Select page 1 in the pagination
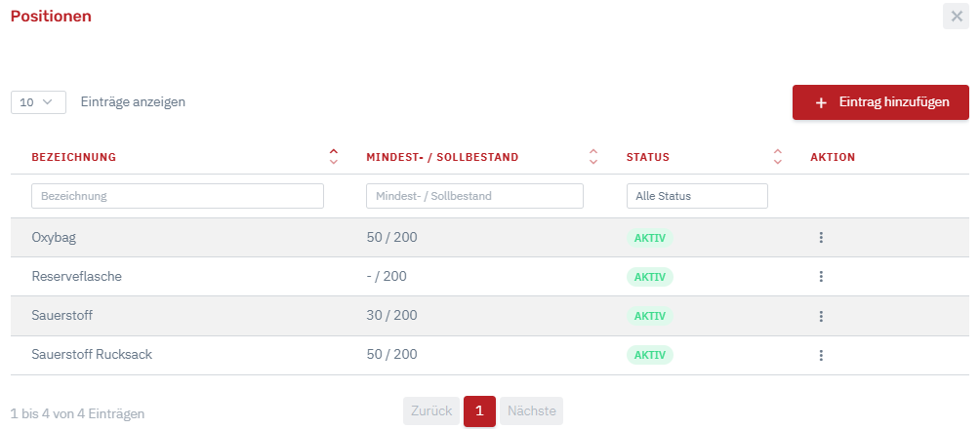The height and width of the screenshot is (429, 980). coord(479,411)
